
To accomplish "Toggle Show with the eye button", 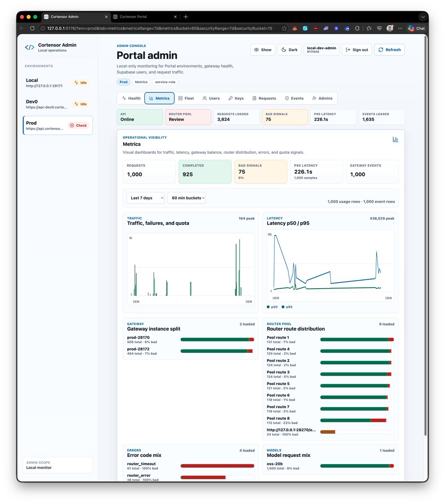I will pyautogui.click(x=263, y=50).
